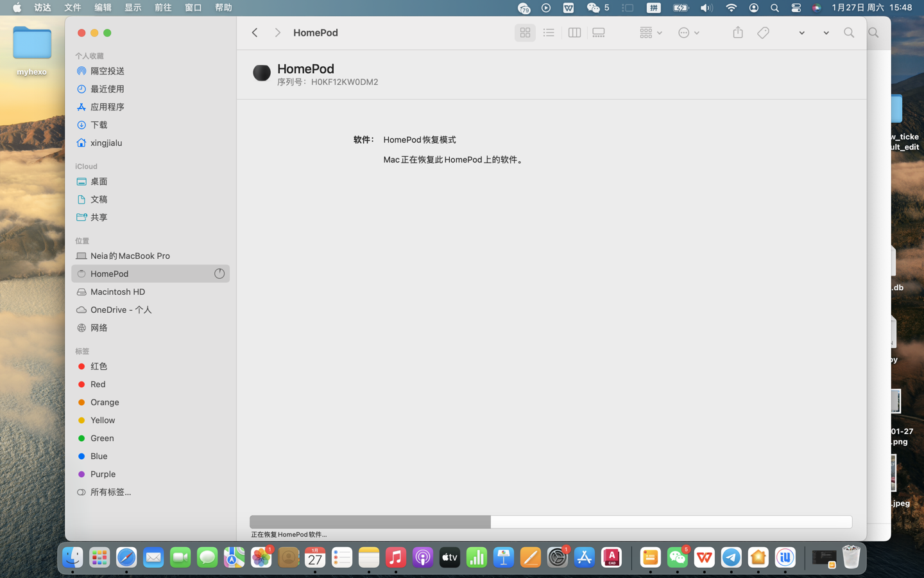Click the HomePod restore progress bar

pos(551,522)
